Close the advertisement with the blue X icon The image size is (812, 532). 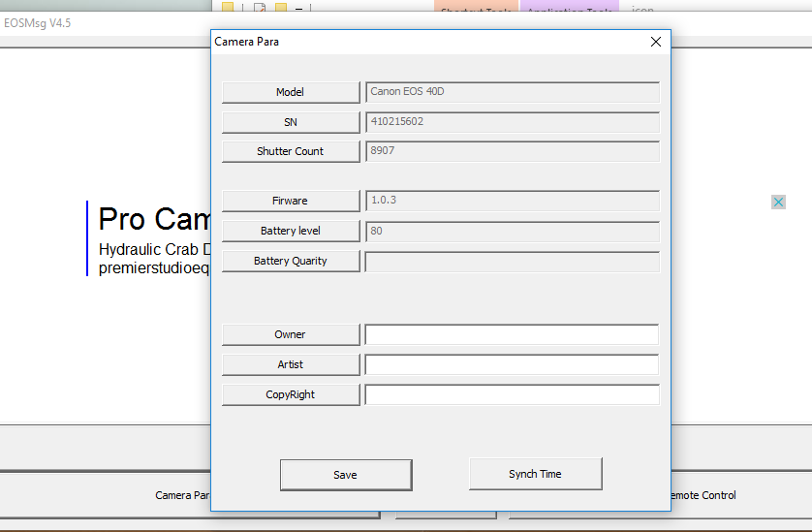(778, 202)
